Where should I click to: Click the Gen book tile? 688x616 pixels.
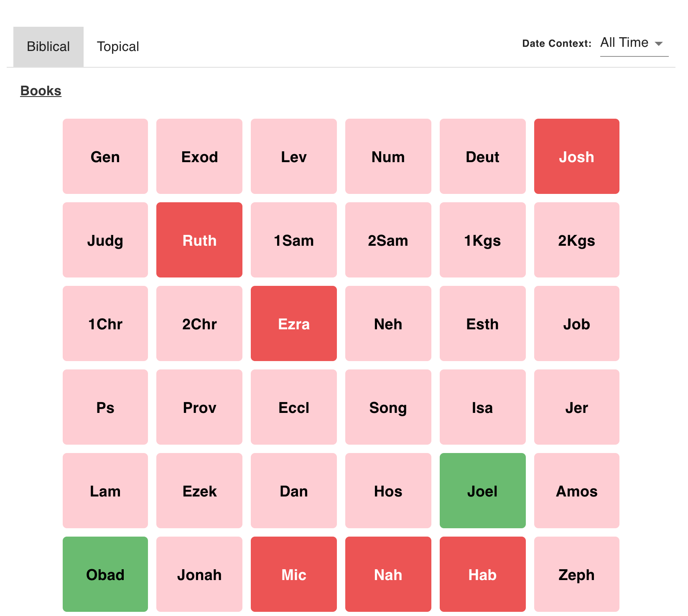pos(105,156)
